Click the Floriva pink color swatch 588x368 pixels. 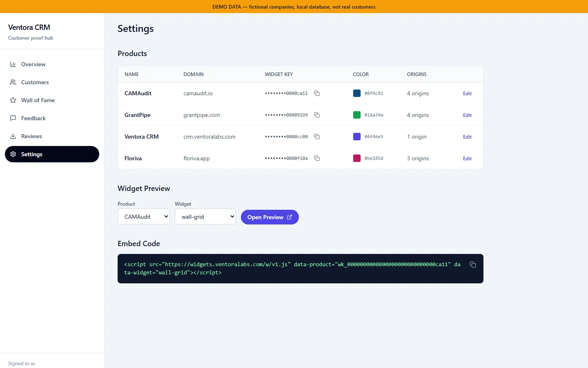[357, 158]
